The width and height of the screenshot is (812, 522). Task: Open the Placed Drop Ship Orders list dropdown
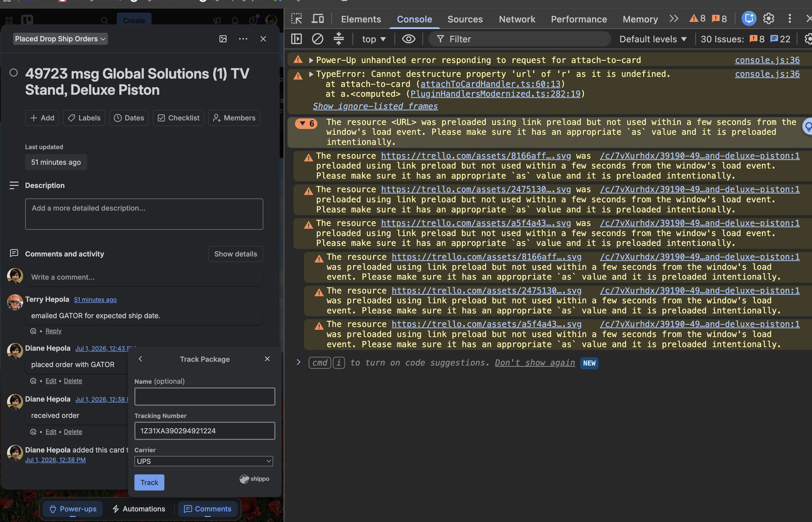60,39
